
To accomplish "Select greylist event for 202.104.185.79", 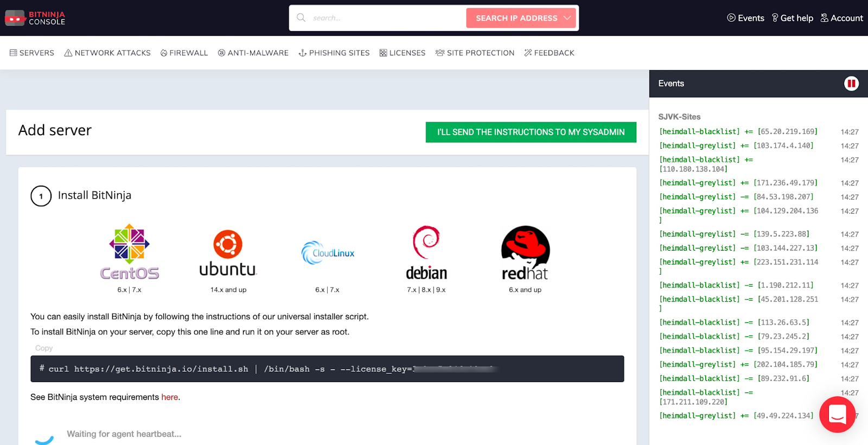I will (x=738, y=365).
